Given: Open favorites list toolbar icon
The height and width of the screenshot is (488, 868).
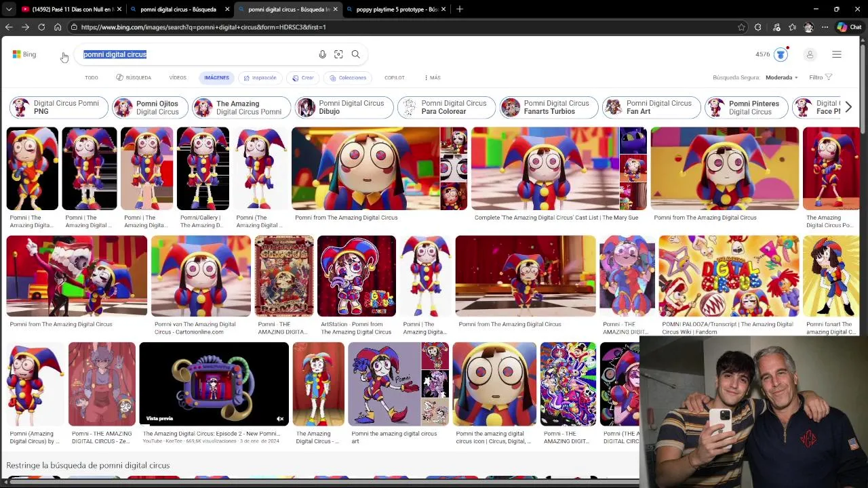Looking at the screenshot, I should 792,27.
